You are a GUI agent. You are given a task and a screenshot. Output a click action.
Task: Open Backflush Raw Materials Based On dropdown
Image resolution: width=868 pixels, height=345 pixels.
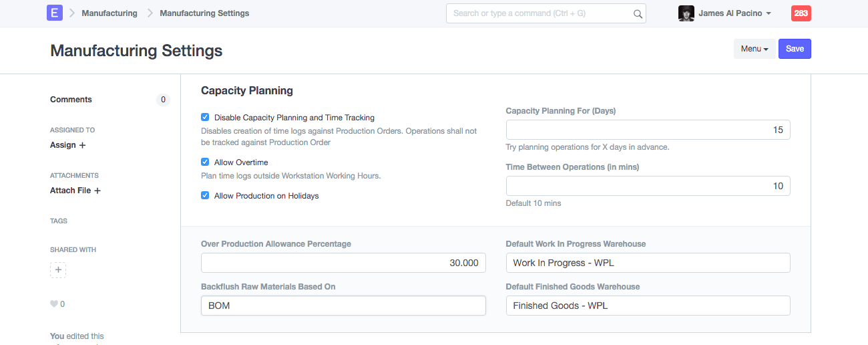[x=343, y=306]
